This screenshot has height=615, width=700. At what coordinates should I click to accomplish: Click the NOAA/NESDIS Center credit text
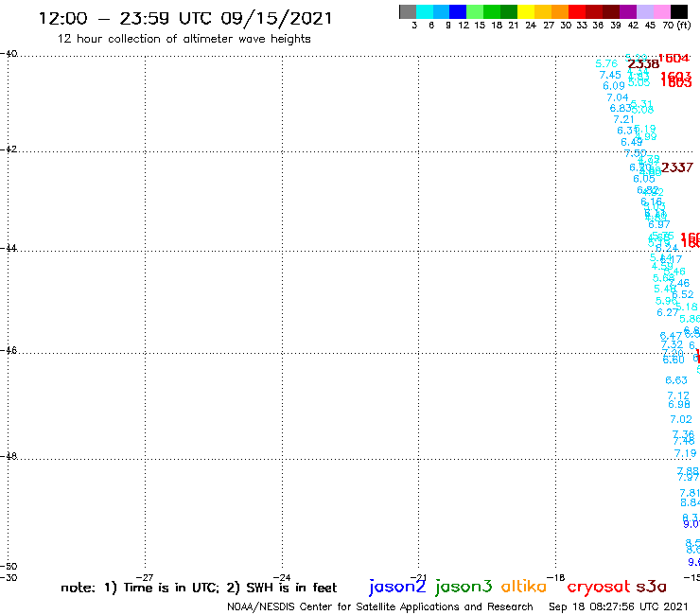click(x=380, y=606)
